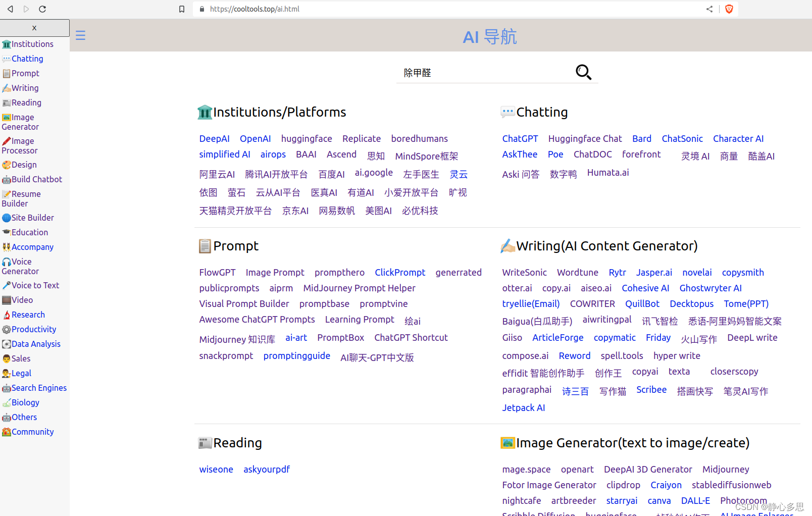812x516 pixels.
Task: Jump to Image Generator in sidebar
Action: click(20, 122)
